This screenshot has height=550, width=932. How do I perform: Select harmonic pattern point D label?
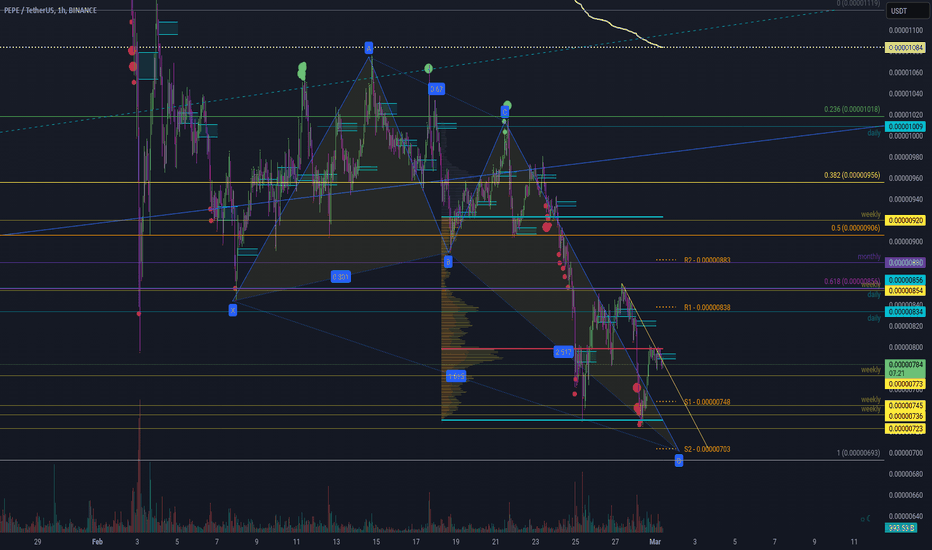tap(679, 461)
